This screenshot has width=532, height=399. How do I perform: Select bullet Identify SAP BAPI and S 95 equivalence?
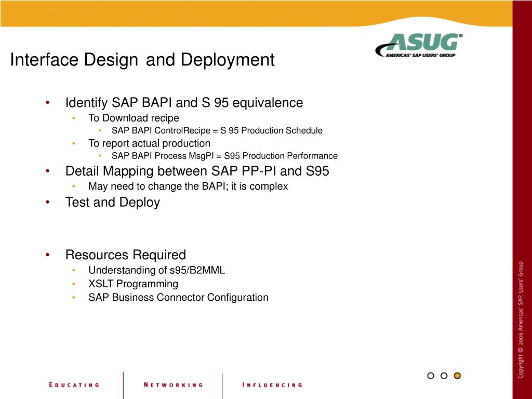tap(184, 102)
